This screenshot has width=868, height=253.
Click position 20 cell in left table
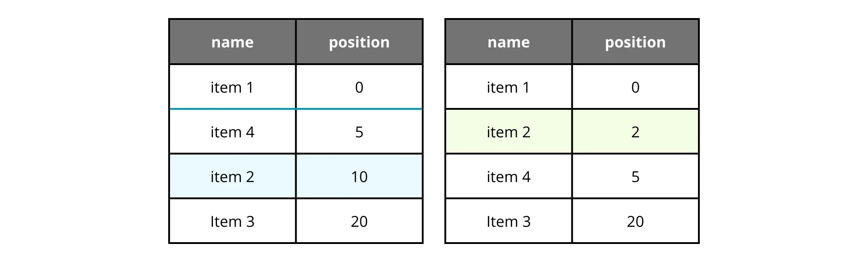click(359, 221)
